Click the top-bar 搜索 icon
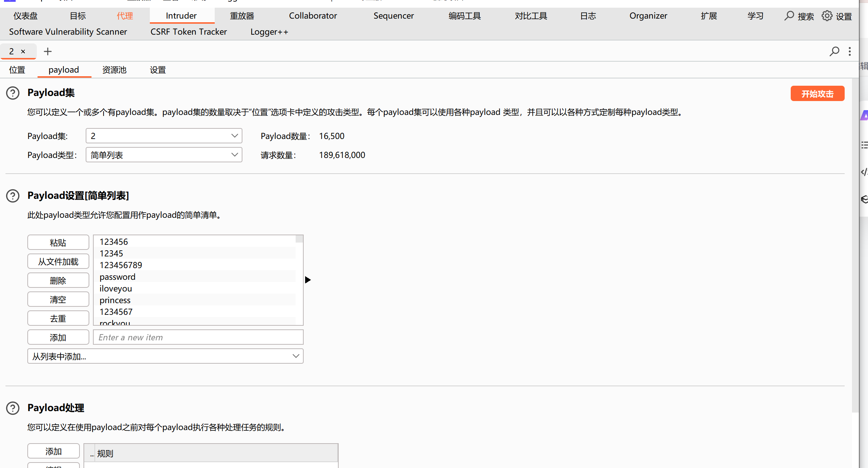 pyautogui.click(x=789, y=16)
